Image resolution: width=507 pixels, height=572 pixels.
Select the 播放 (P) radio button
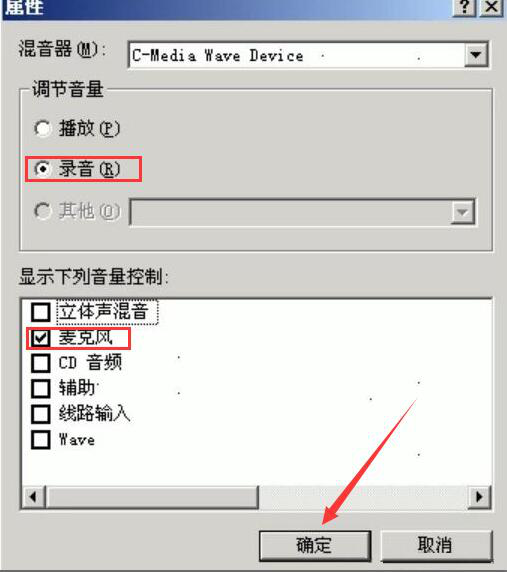42,128
